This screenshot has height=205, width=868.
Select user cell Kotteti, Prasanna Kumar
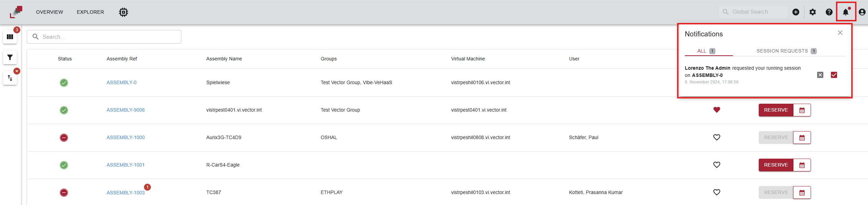point(596,192)
